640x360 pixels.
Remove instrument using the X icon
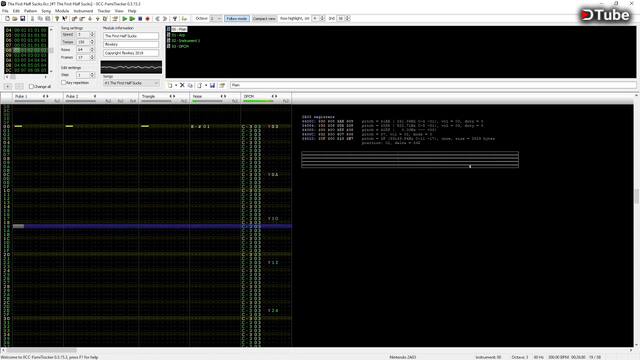click(182, 85)
